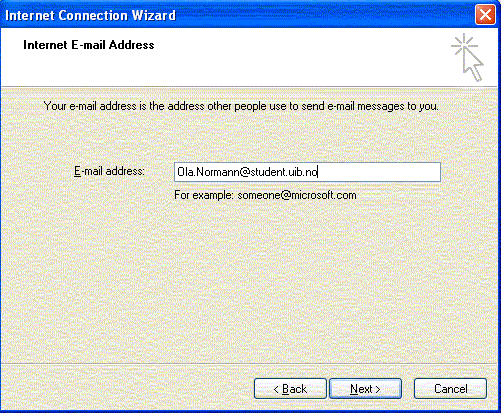Click the e-mail address description sentence
Image resolution: width=501 pixels, height=415 pixels.
click(x=241, y=106)
